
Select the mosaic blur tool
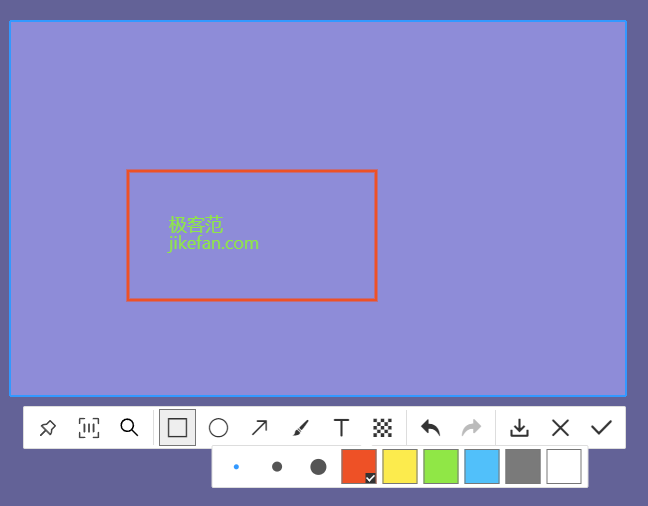(382, 427)
